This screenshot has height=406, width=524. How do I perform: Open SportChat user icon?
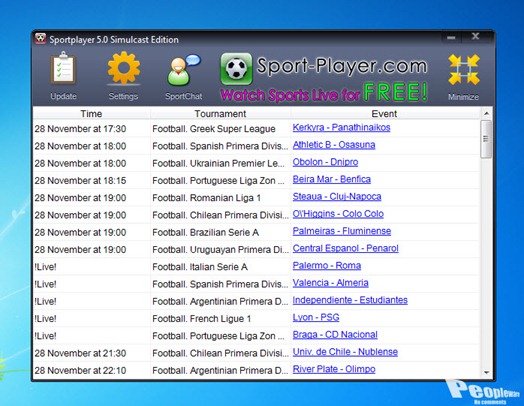(x=183, y=70)
